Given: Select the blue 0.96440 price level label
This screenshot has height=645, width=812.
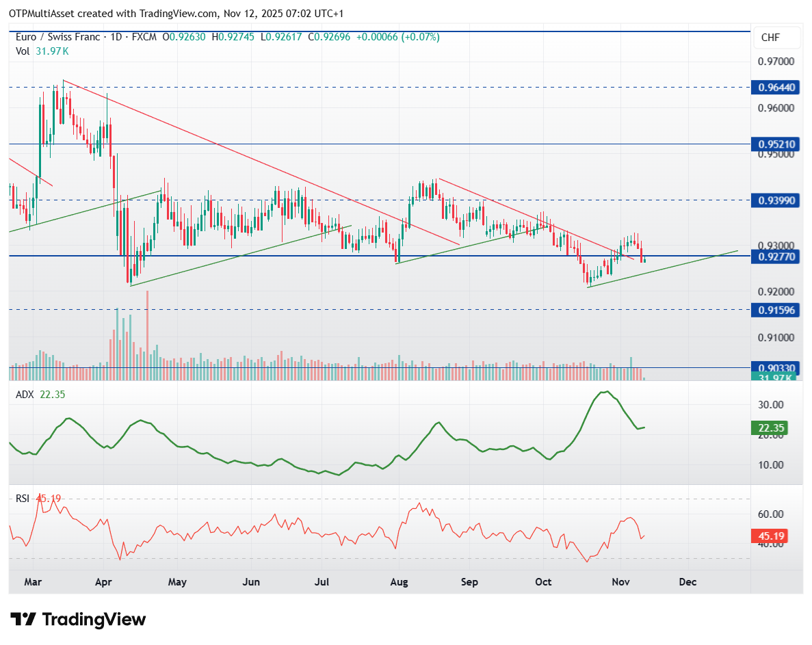Looking at the screenshot, I should pyautogui.click(x=776, y=87).
